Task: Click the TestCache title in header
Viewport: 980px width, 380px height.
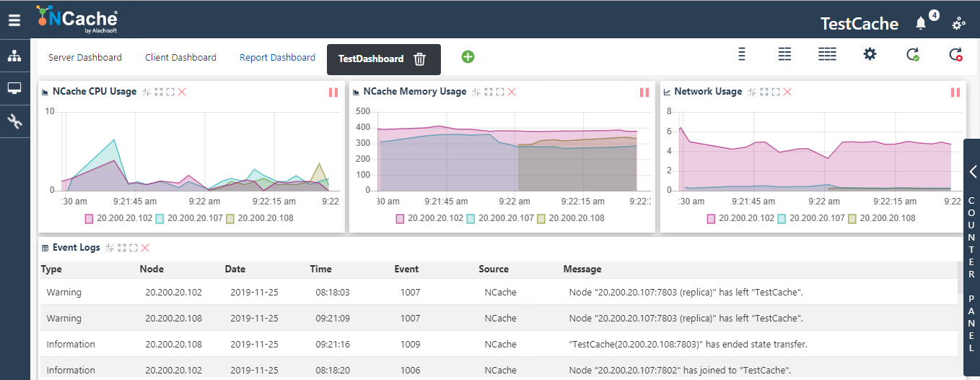Action: coord(859,24)
